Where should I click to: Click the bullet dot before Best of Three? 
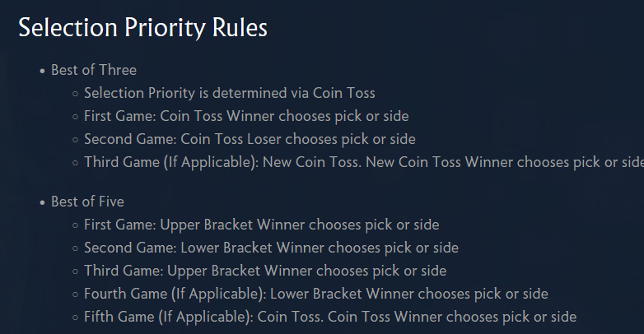tap(42, 71)
